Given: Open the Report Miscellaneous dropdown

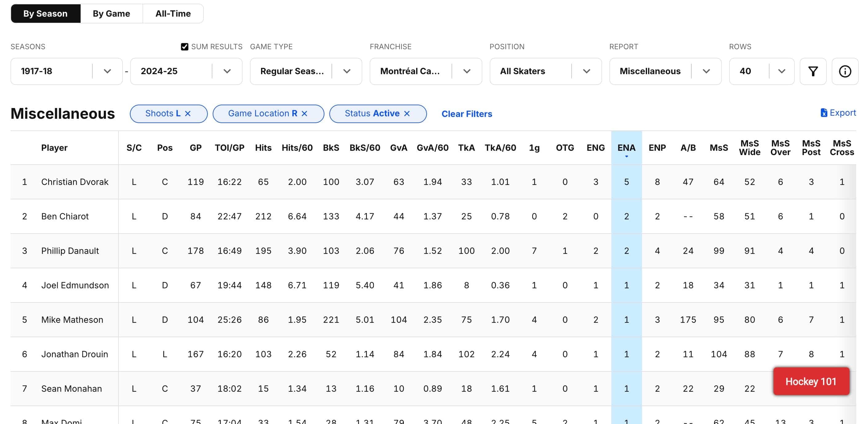Looking at the screenshot, I should tap(706, 71).
